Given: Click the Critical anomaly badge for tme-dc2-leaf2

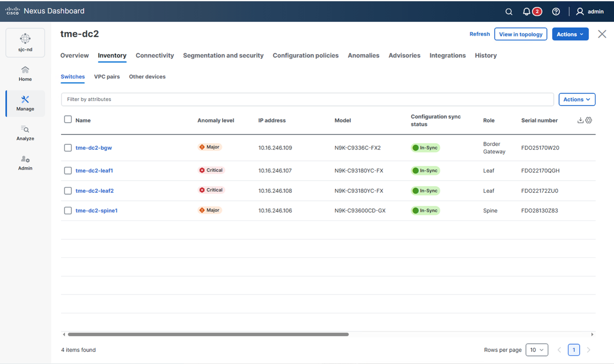Looking at the screenshot, I should [211, 190].
